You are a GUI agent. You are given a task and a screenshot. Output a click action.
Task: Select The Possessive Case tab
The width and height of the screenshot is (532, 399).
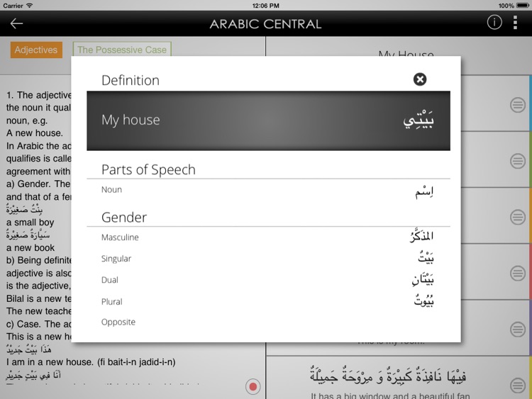122,50
